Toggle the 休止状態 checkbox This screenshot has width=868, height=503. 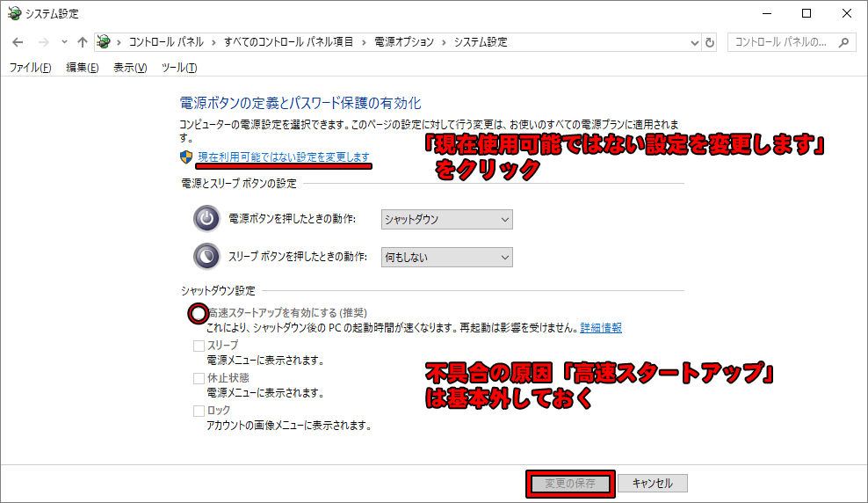click(x=199, y=378)
